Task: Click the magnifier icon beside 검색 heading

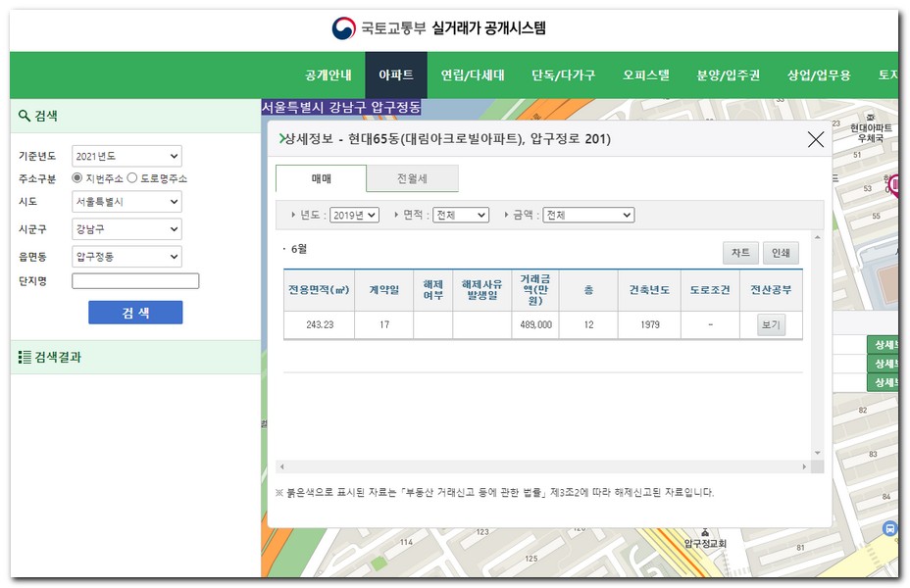Action: (x=25, y=116)
